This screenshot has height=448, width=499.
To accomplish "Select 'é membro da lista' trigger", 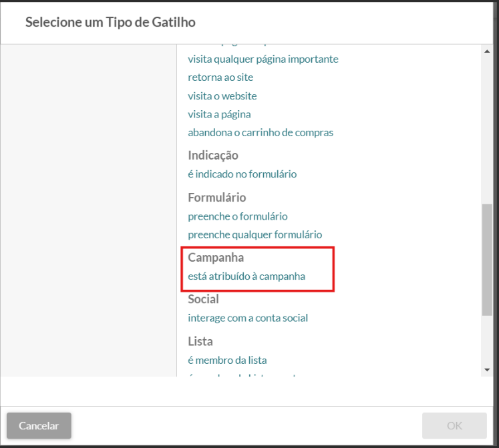I will (227, 361).
